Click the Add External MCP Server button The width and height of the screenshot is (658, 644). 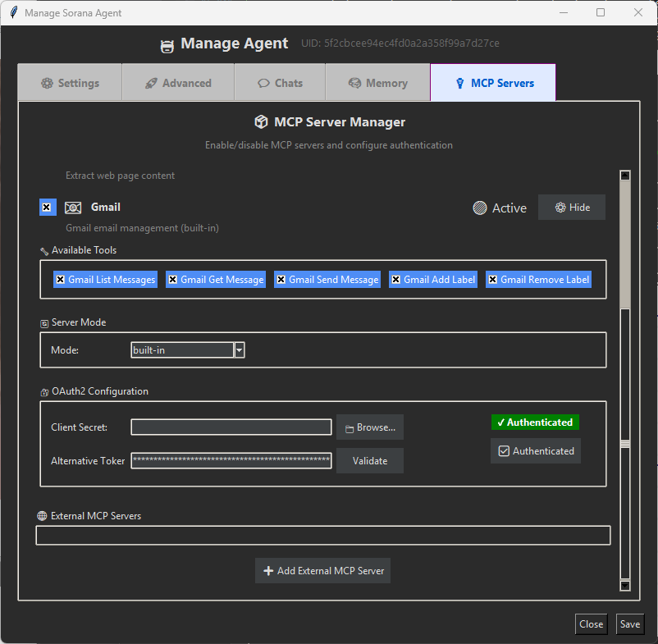[322, 570]
